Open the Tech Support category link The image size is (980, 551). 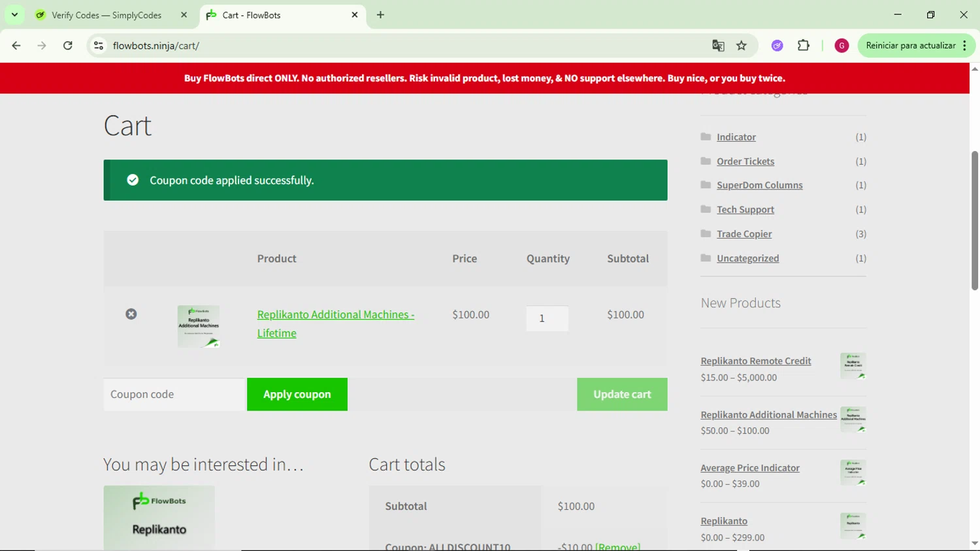[x=745, y=210]
